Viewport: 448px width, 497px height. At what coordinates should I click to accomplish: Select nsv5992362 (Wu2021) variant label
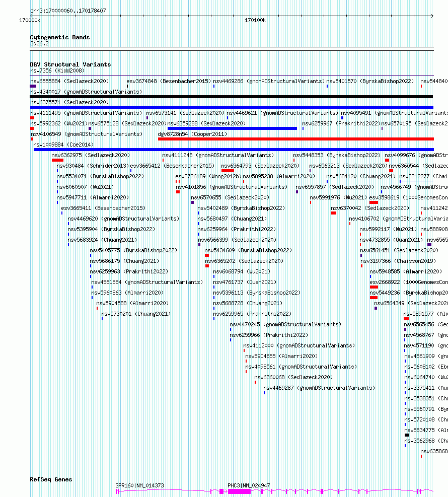pyautogui.click(x=58, y=123)
